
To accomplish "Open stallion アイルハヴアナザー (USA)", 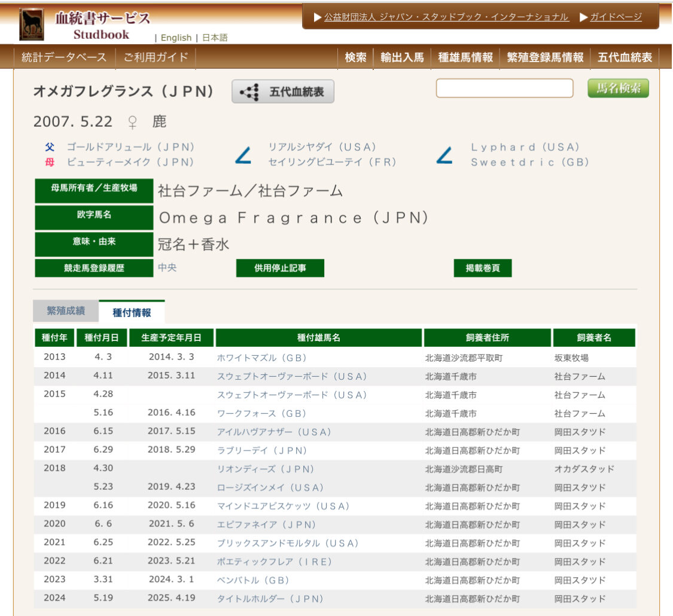I will point(274,432).
